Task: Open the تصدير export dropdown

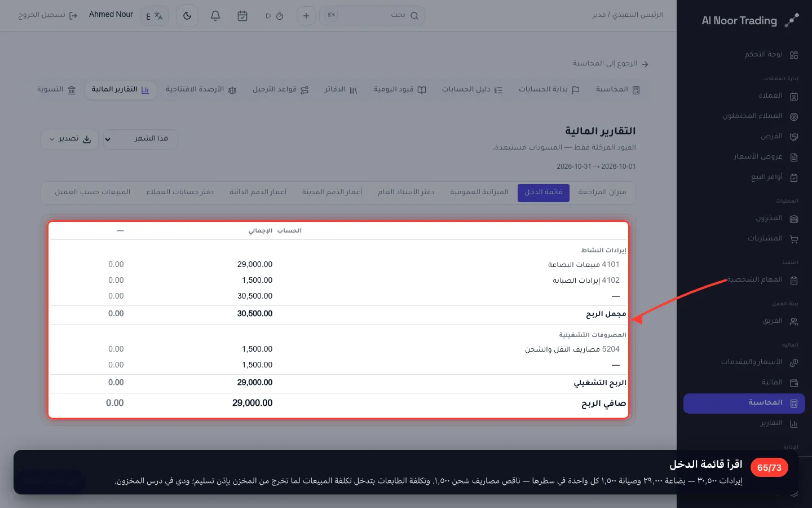Action: pyautogui.click(x=69, y=139)
